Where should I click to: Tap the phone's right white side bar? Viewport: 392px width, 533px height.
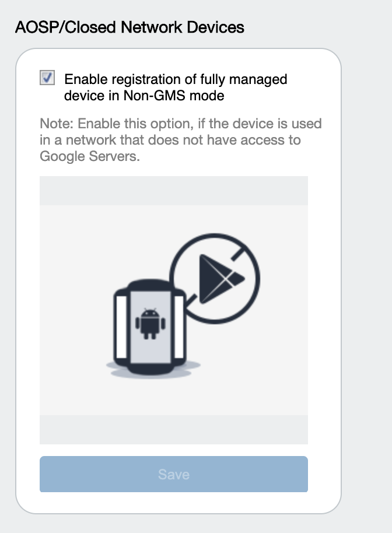click(179, 327)
